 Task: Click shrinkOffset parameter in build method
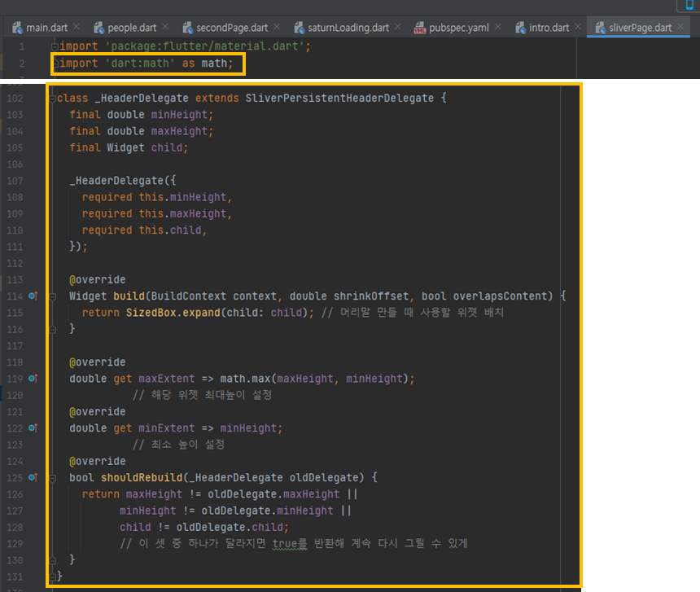pos(371,296)
